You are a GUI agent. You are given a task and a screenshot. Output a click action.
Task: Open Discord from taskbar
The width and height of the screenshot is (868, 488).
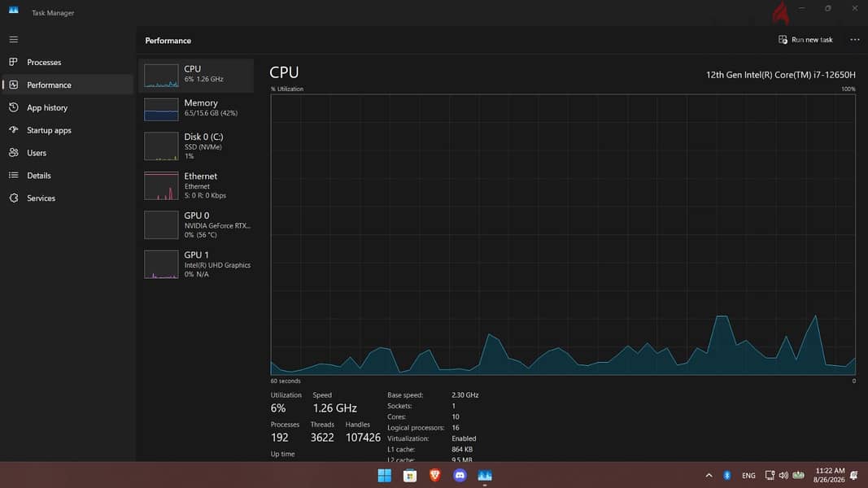pyautogui.click(x=460, y=475)
